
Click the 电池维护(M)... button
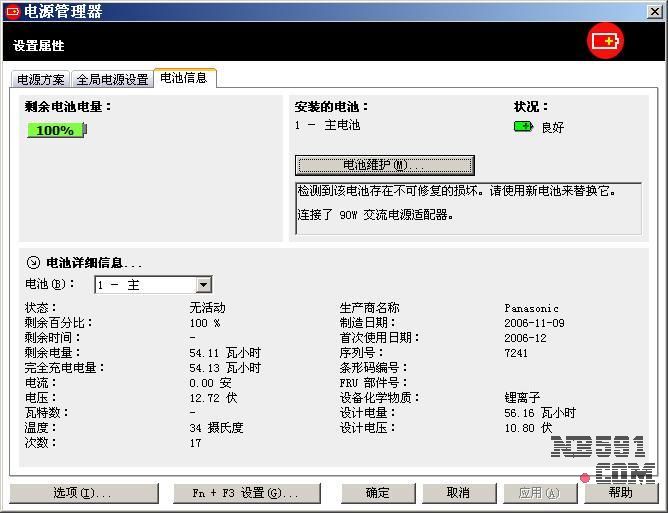[x=384, y=165]
